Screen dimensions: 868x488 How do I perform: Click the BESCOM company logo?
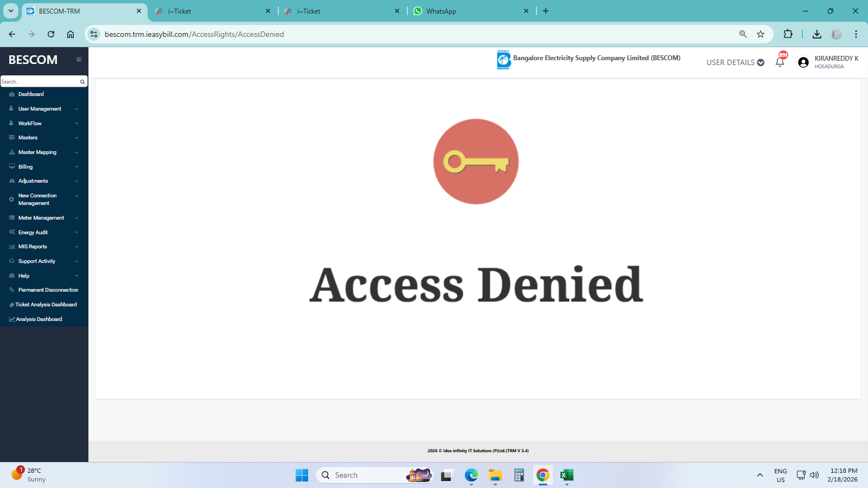[x=503, y=60]
